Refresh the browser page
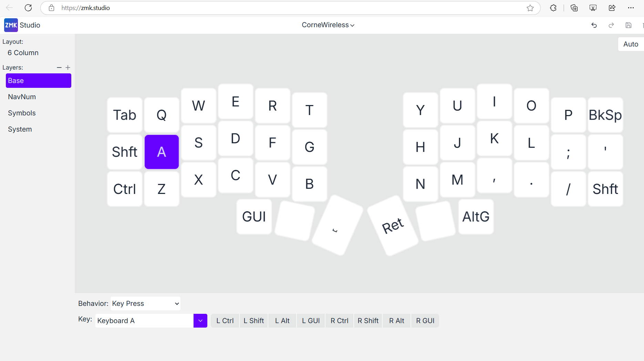The width and height of the screenshot is (644, 361). click(28, 8)
